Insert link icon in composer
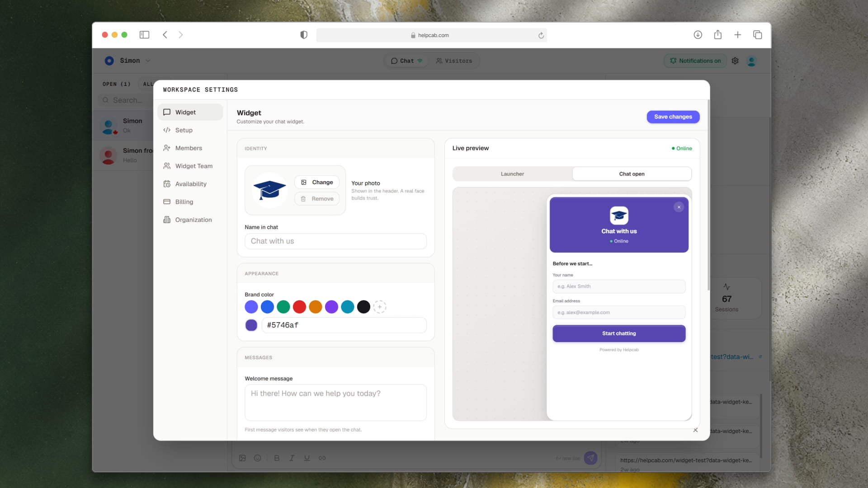The image size is (868, 488). tap(322, 458)
